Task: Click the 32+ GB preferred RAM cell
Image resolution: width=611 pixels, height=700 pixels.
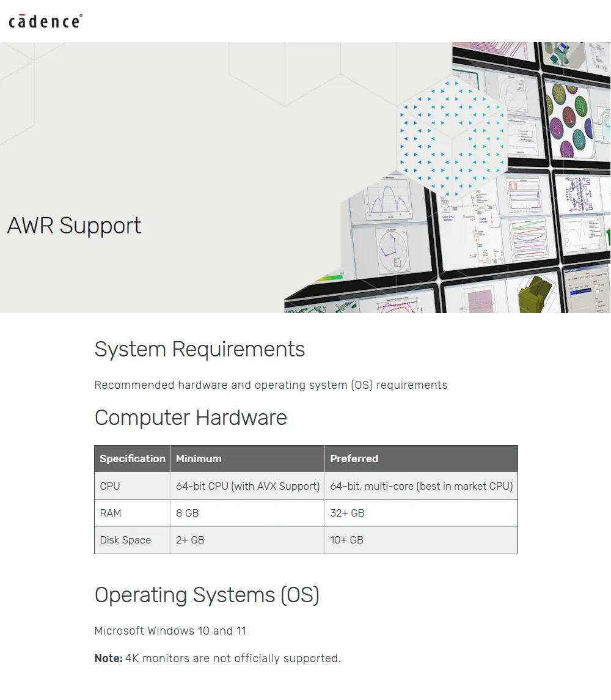Action: [347, 513]
